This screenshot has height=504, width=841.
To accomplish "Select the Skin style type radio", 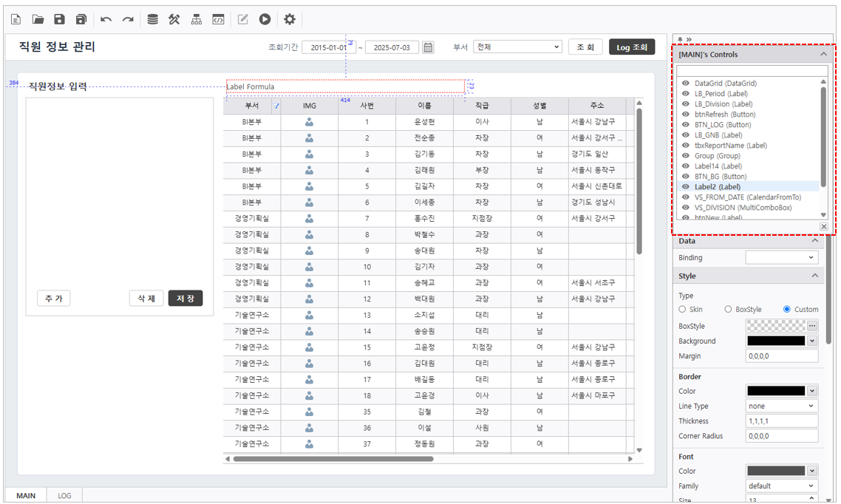I will 682,310.
